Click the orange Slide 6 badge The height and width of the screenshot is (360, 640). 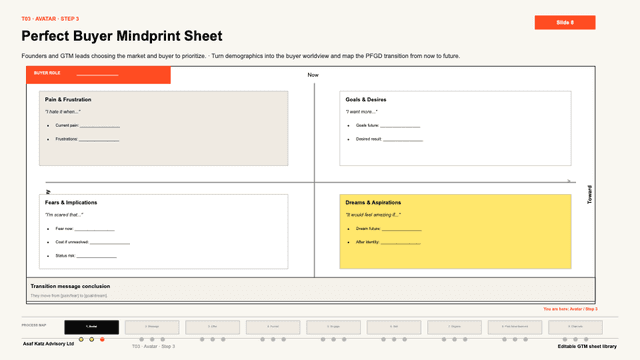tap(565, 22)
